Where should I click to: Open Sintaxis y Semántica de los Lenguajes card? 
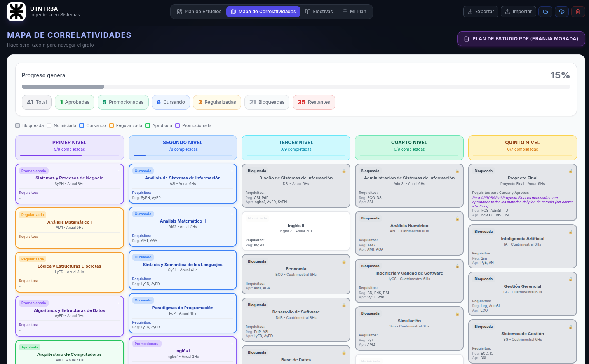click(x=183, y=270)
